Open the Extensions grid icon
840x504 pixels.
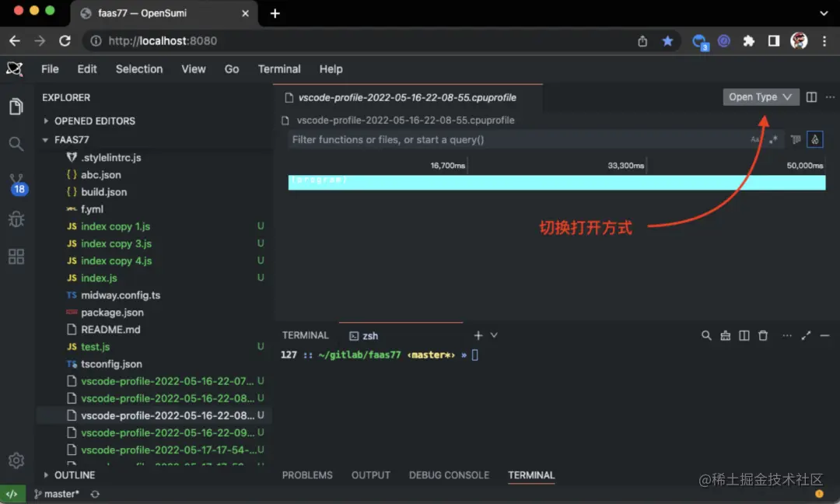tap(16, 257)
